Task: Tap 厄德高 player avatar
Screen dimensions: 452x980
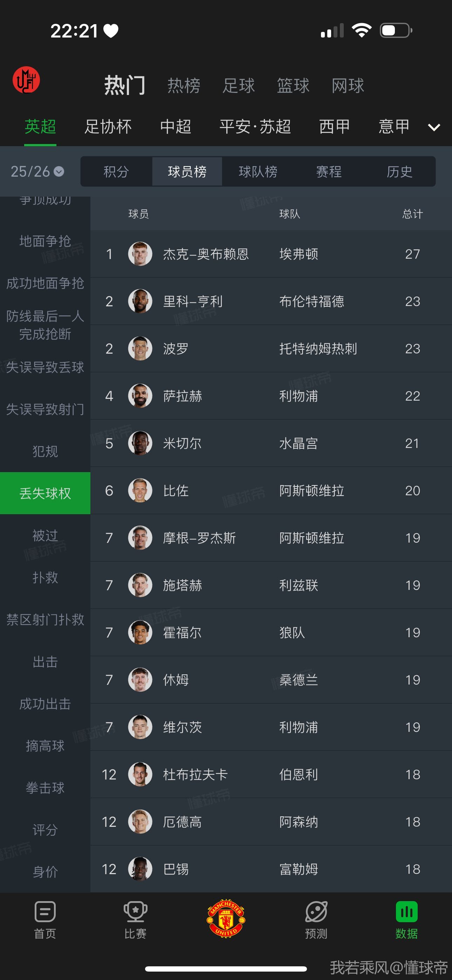Action: coord(140,822)
